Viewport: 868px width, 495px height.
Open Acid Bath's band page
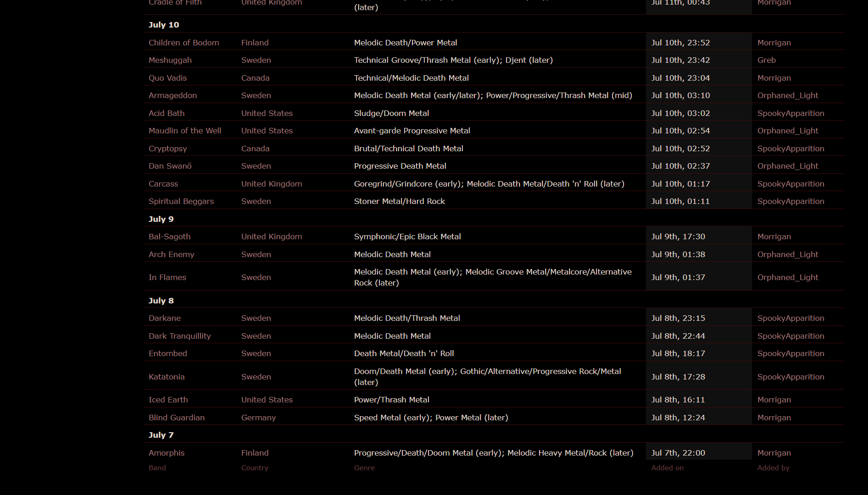point(167,113)
